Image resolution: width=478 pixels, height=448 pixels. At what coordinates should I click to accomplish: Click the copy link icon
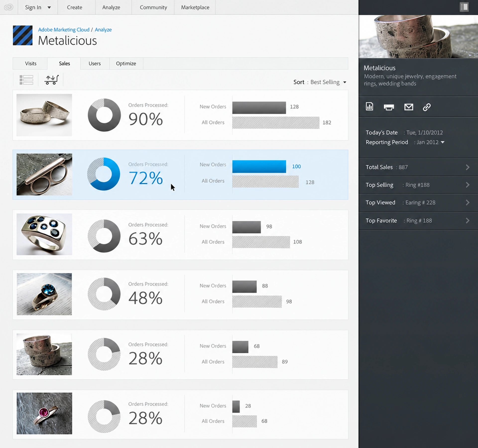coord(427,107)
